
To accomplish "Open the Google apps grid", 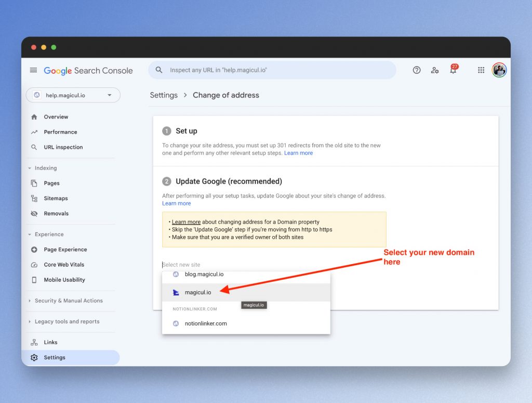I will [481, 70].
